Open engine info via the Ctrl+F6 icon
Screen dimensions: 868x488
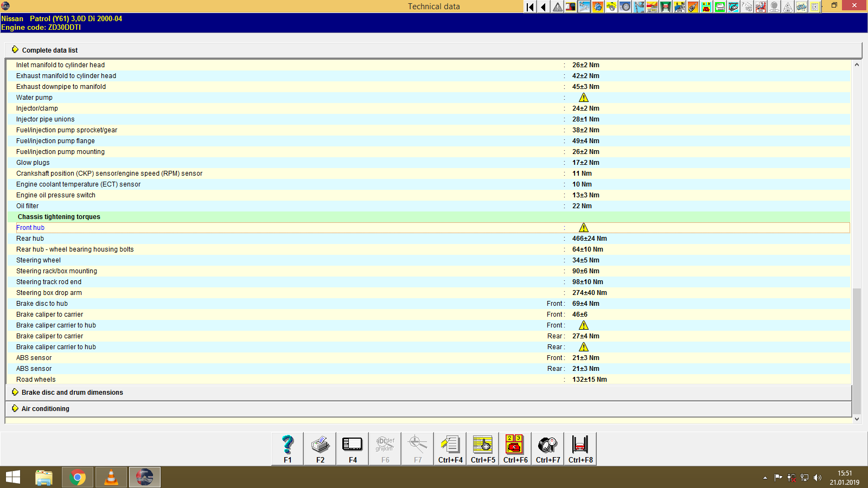pos(515,448)
